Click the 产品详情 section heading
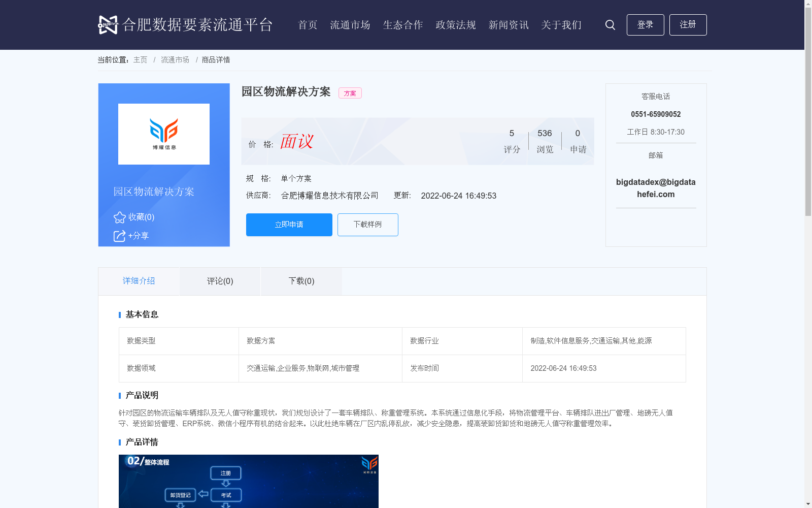The image size is (812, 508). (142, 442)
